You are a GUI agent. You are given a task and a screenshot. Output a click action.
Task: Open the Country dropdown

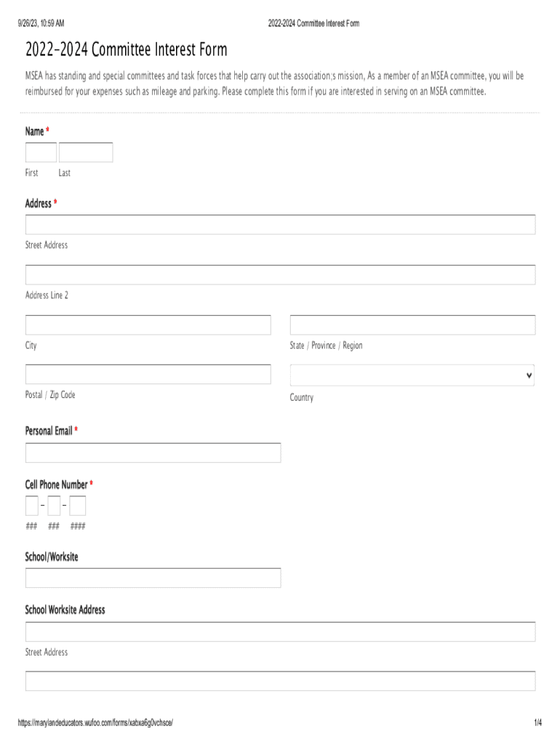412,375
